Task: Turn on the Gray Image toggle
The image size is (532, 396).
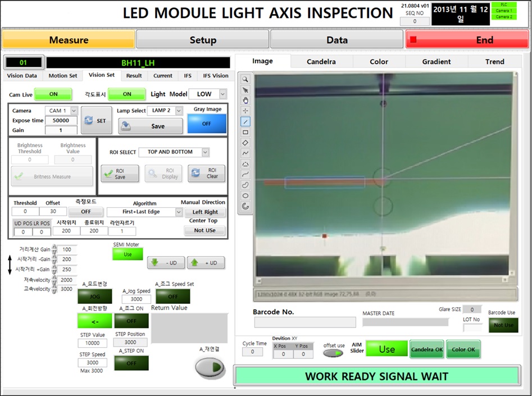Action: point(207,123)
